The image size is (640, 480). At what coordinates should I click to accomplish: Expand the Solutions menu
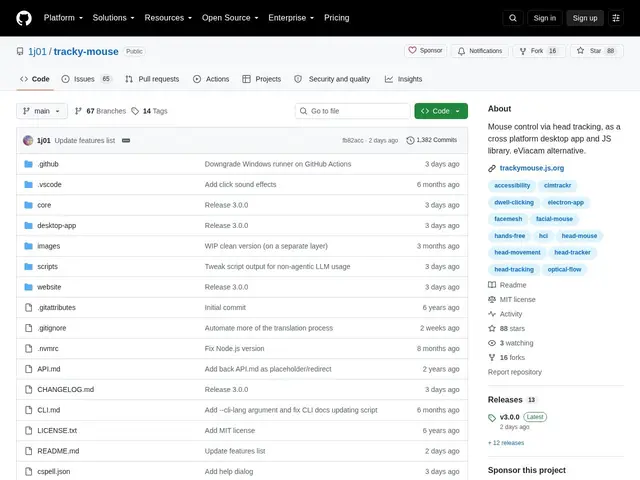(113, 18)
